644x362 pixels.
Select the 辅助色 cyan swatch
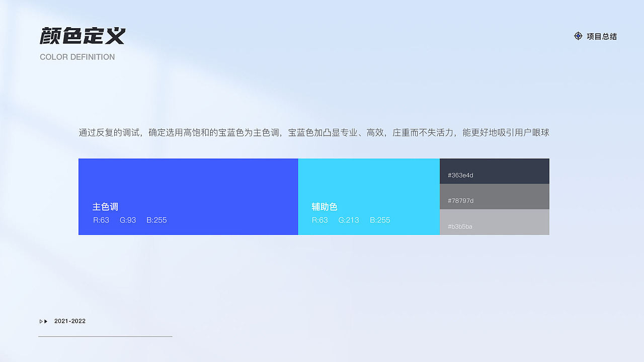369,181
